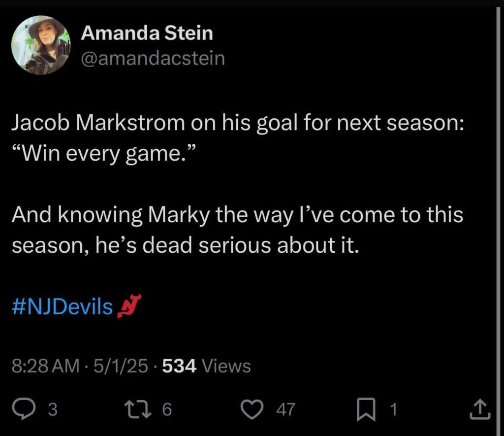Click the Amanda Stein display name
Screen dimensions: 504x436
tap(147, 33)
